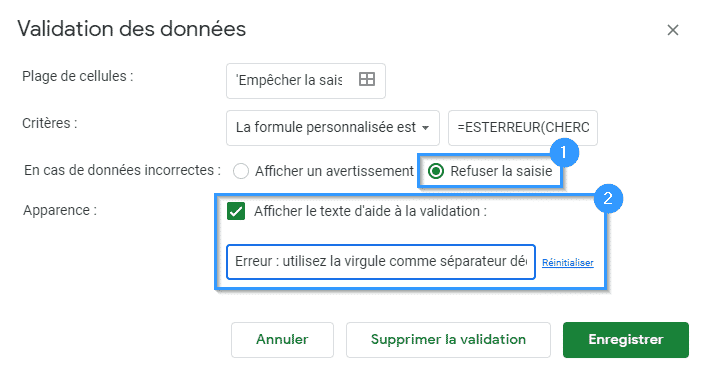Click the =ESTERREUR custom formula field

click(523, 128)
